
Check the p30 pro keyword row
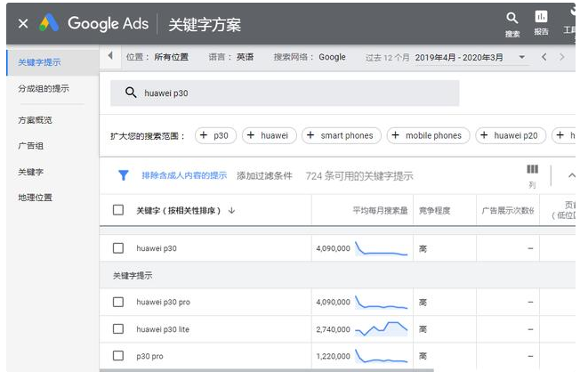[118, 356]
